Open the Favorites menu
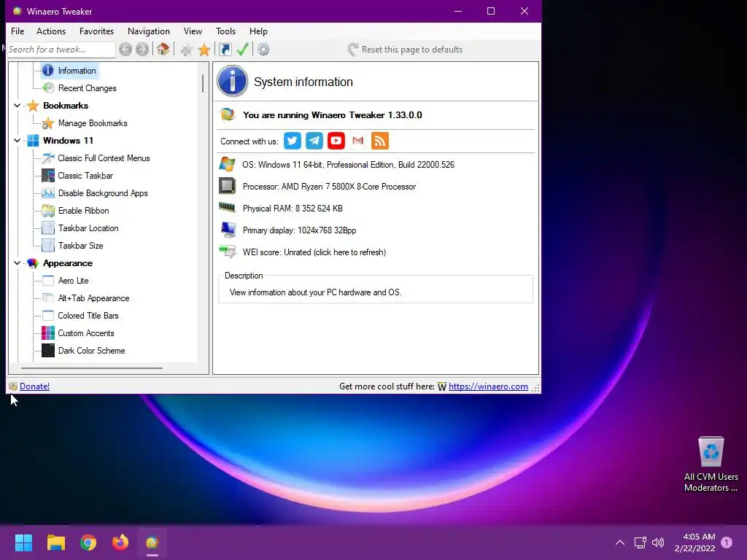The width and height of the screenshot is (747, 560). point(97,31)
